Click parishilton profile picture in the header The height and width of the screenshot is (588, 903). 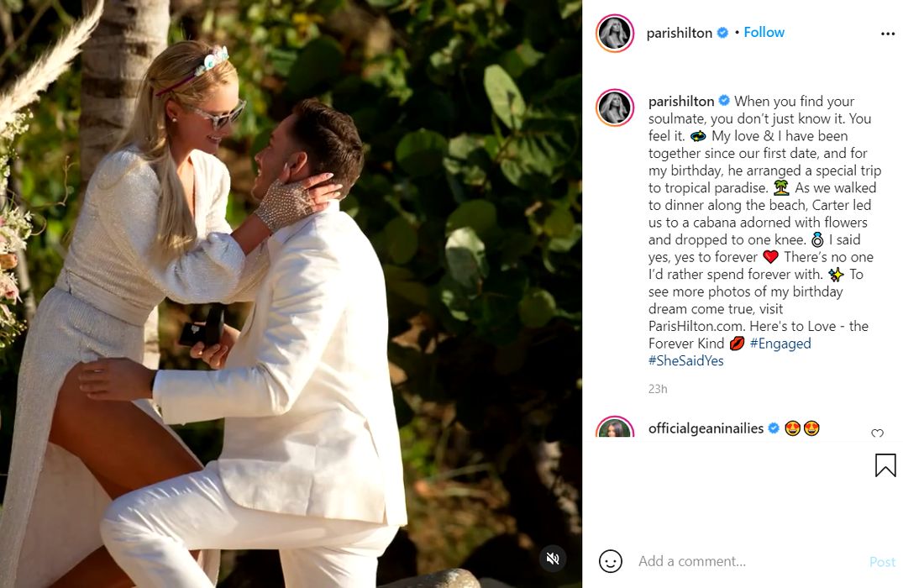(x=615, y=33)
